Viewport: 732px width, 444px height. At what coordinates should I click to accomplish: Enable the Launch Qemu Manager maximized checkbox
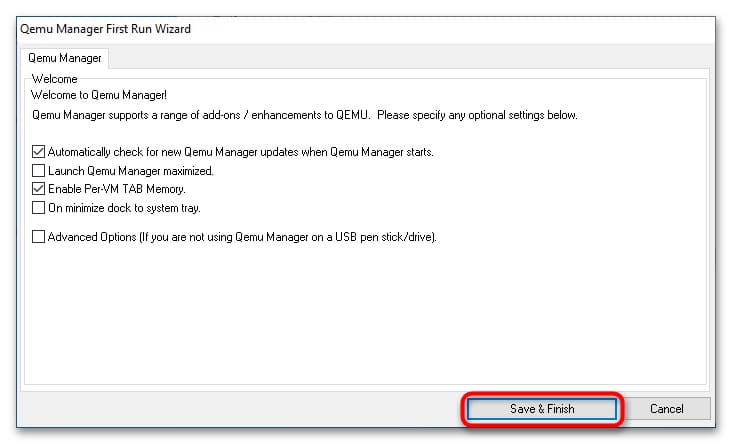point(39,171)
